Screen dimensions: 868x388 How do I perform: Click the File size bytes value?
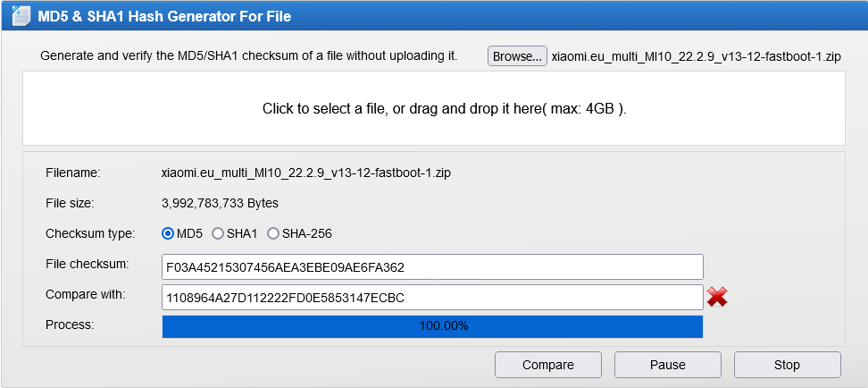click(x=220, y=204)
